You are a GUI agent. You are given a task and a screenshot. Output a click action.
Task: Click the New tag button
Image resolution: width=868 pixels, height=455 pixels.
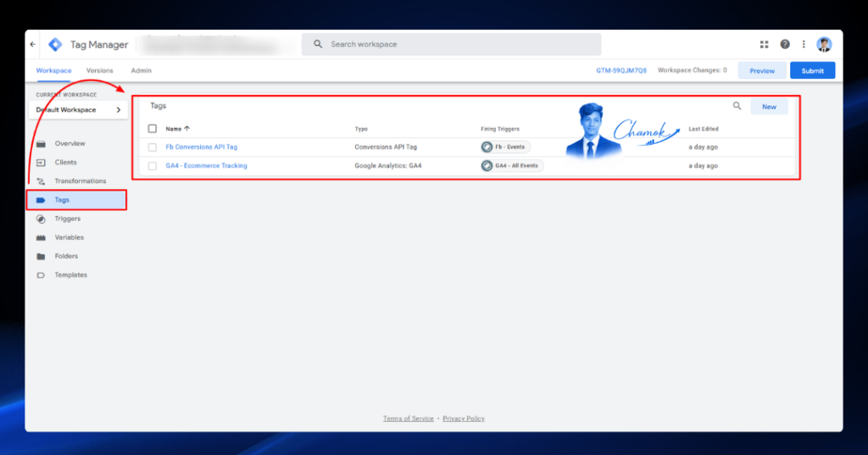pyautogui.click(x=769, y=106)
